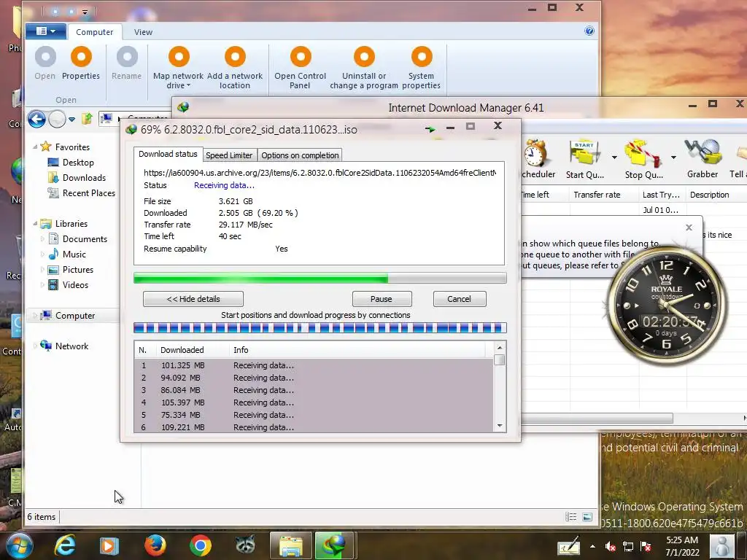Click the muted volume tray icon
Viewport: 747px width, 560px height.
point(610,546)
